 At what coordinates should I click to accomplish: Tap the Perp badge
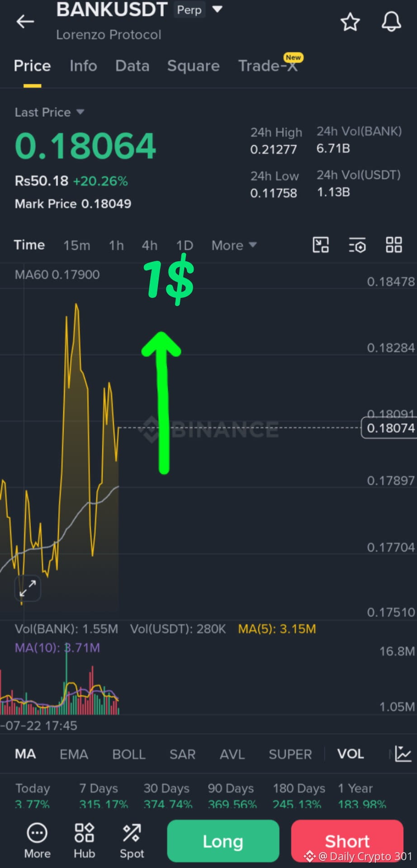pos(190,9)
